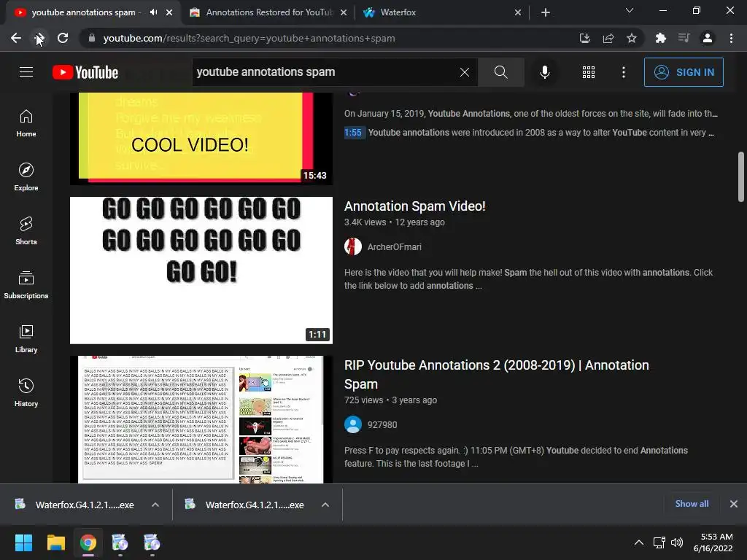
Task: Open YouTube apps grid menu
Action: click(589, 72)
